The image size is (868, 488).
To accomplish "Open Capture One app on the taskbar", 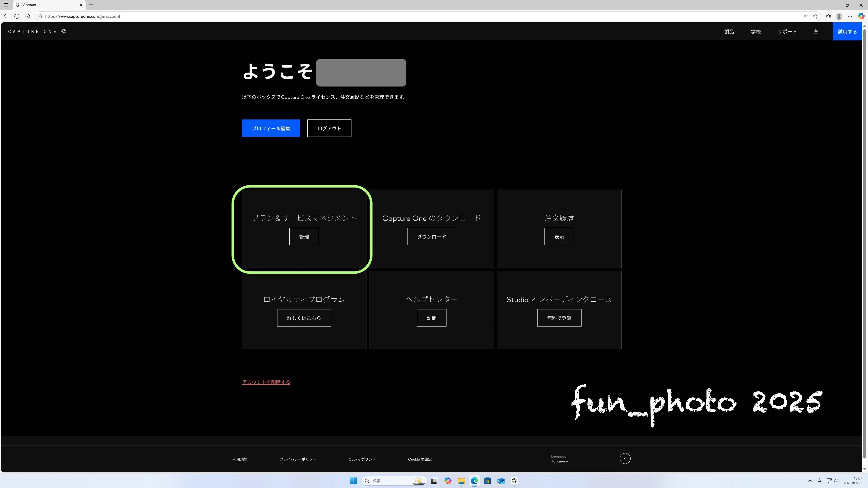I will tap(514, 481).
